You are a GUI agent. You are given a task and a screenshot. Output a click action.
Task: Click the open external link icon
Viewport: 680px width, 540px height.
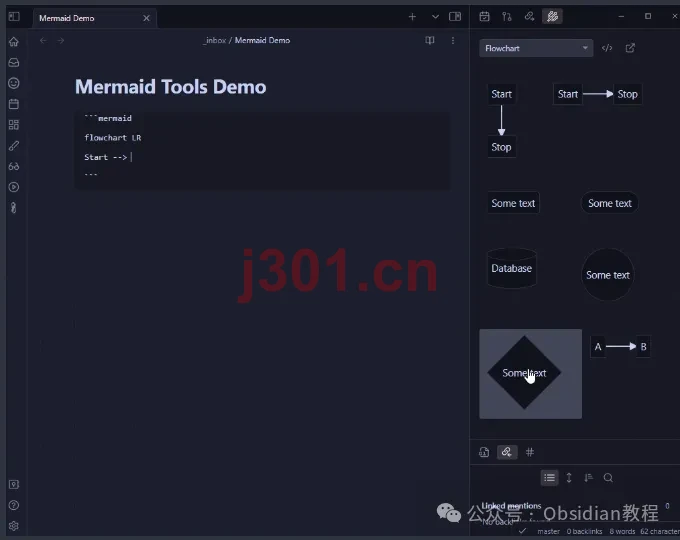click(630, 48)
